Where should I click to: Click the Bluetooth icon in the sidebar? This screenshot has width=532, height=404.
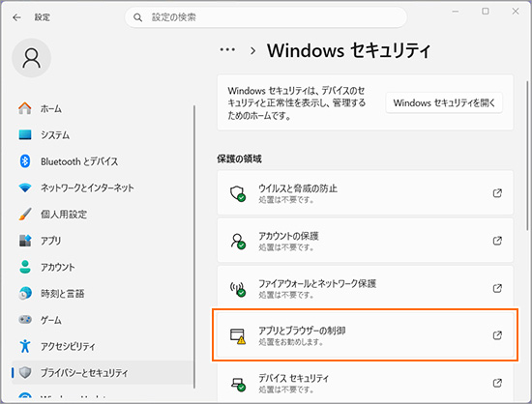[x=25, y=161]
